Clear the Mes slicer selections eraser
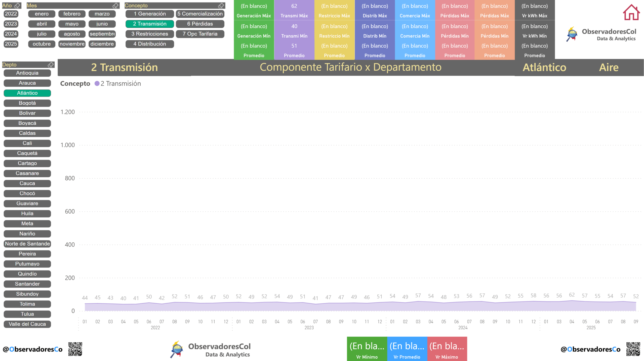 (115, 6)
